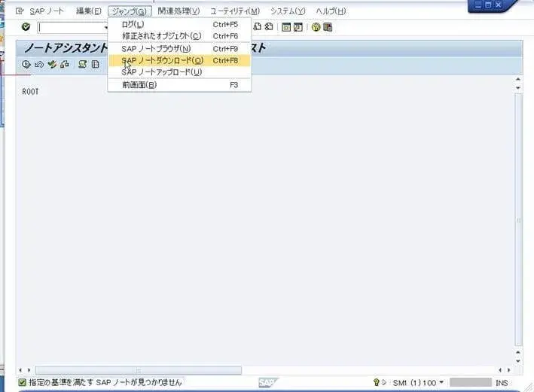Close the ジャンプ(G) menu
Image resolution: width=534 pixels, height=392 pixels.
click(130, 11)
